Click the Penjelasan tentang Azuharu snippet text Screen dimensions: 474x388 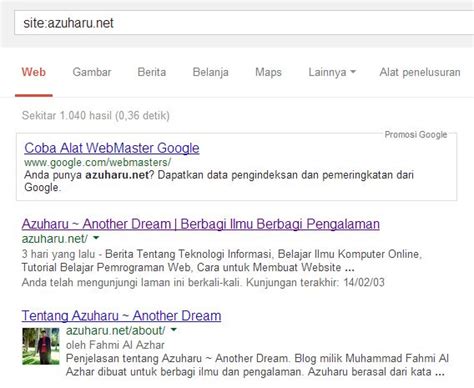pos(257,365)
